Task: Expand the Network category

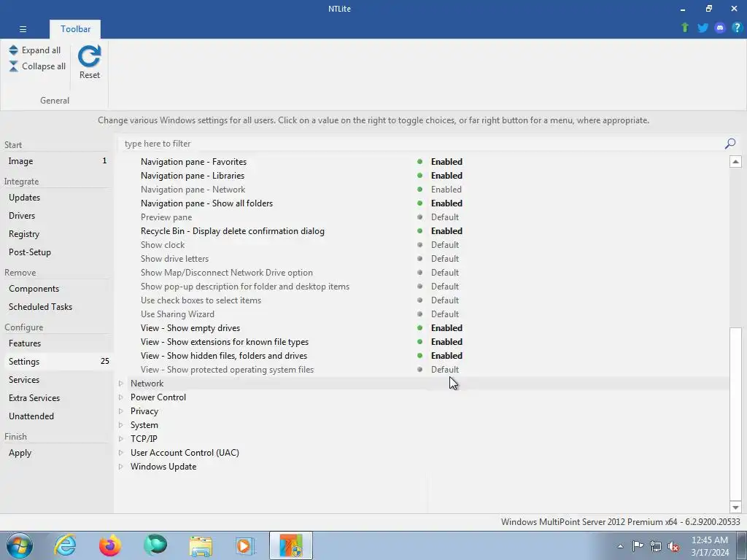Action: point(121,384)
